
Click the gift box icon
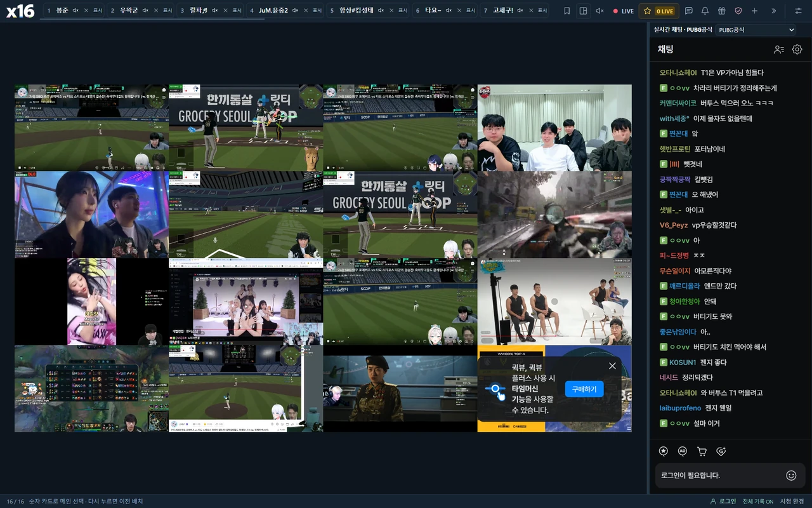[x=721, y=11]
